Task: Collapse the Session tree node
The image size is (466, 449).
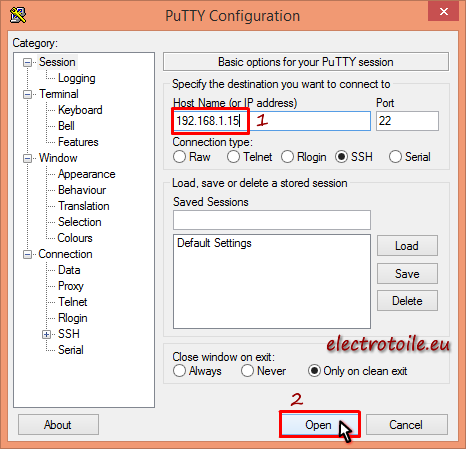Action: tap(27, 62)
